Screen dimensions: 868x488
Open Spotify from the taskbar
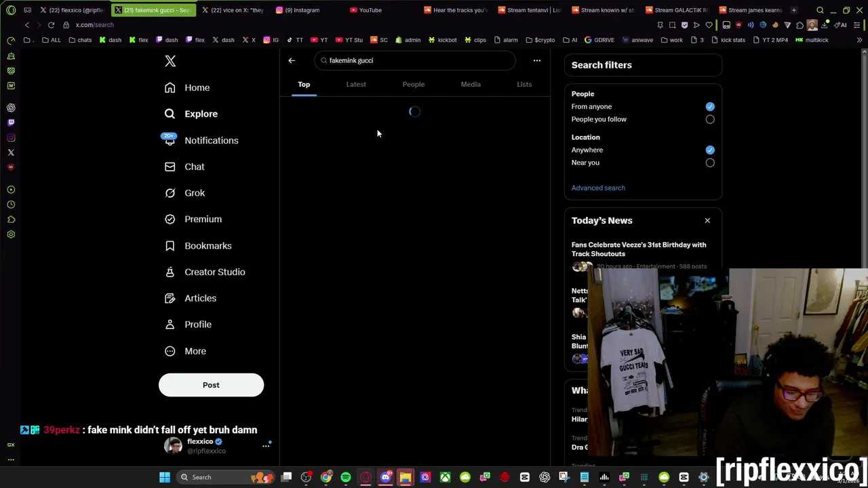pyautogui.click(x=346, y=477)
